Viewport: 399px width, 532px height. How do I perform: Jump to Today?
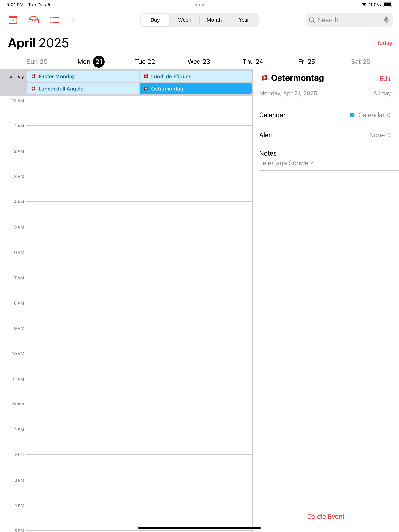click(384, 43)
